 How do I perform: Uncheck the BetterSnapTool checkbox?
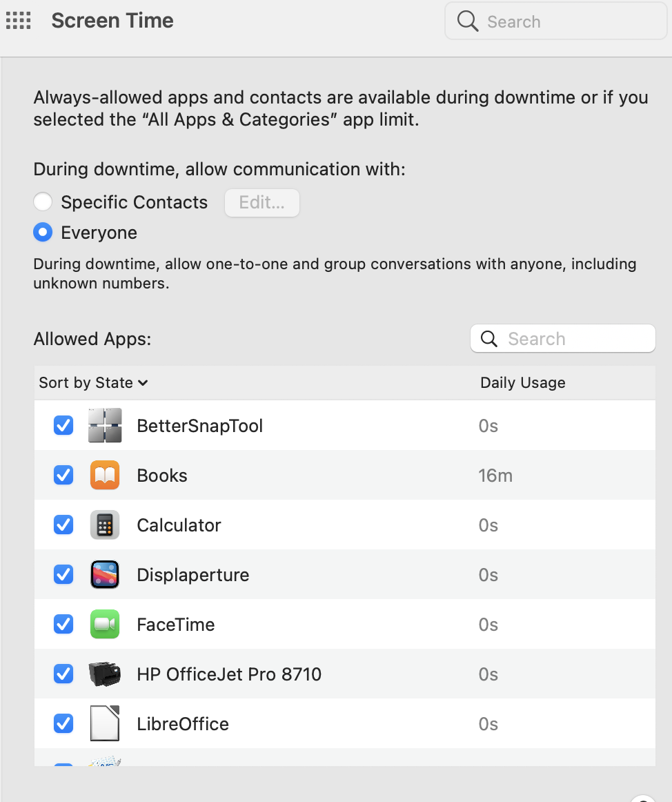[x=63, y=426]
